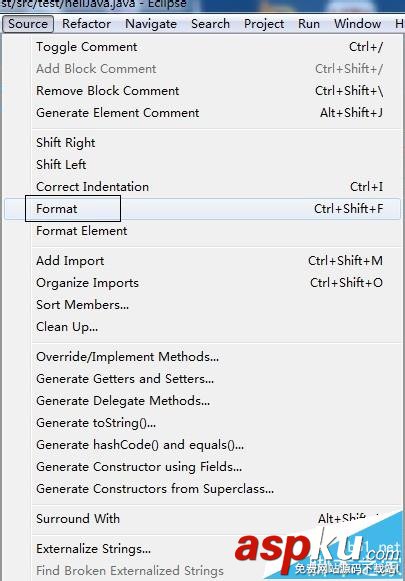Open the Refactor menu
The image size is (405, 581).
[x=86, y=24]
